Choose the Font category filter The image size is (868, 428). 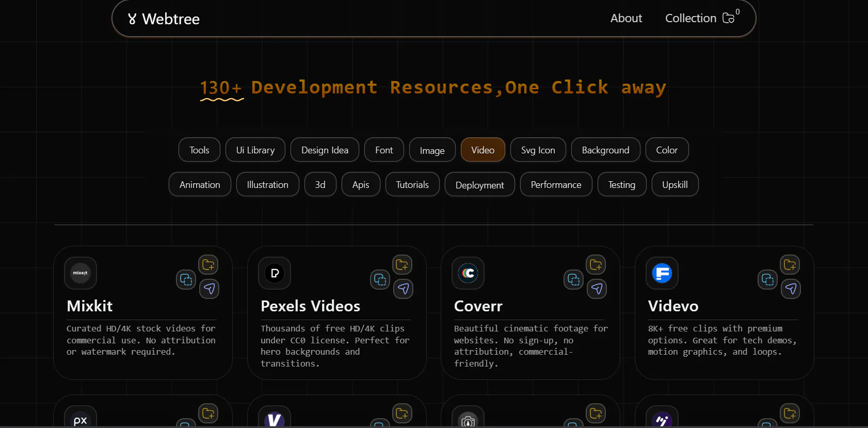(x=384, y=150)
